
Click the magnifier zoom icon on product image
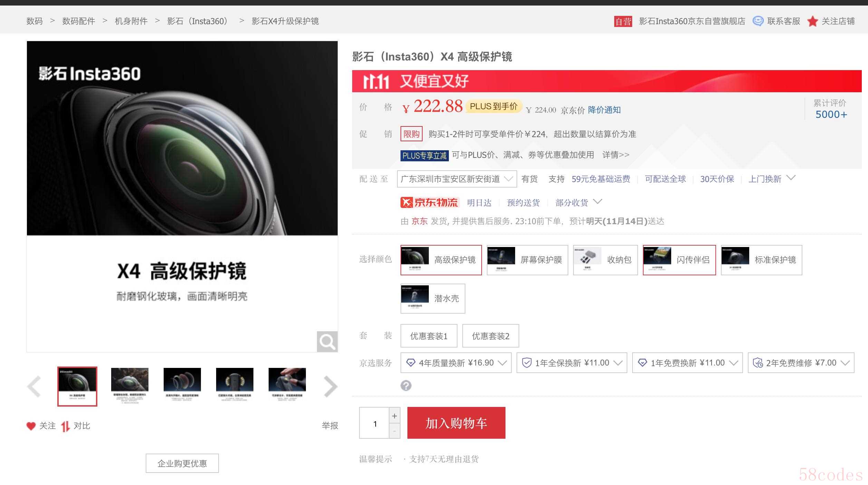coord(327,342)
